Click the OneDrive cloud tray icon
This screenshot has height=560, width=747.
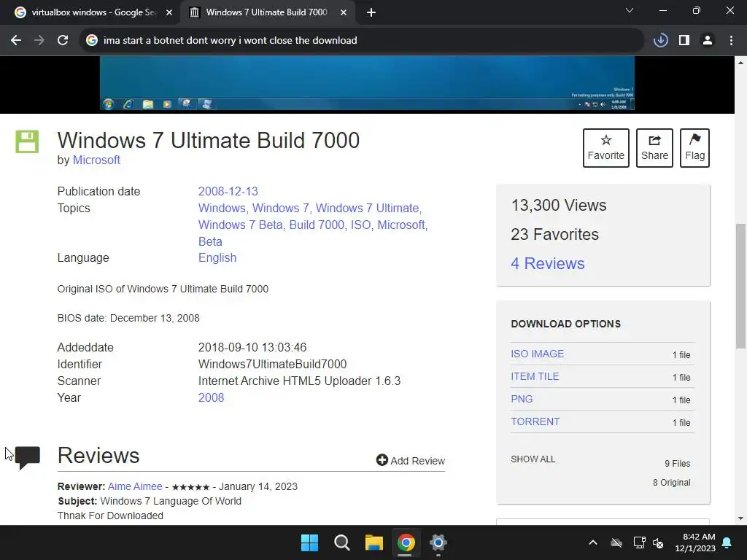(616, 542)
